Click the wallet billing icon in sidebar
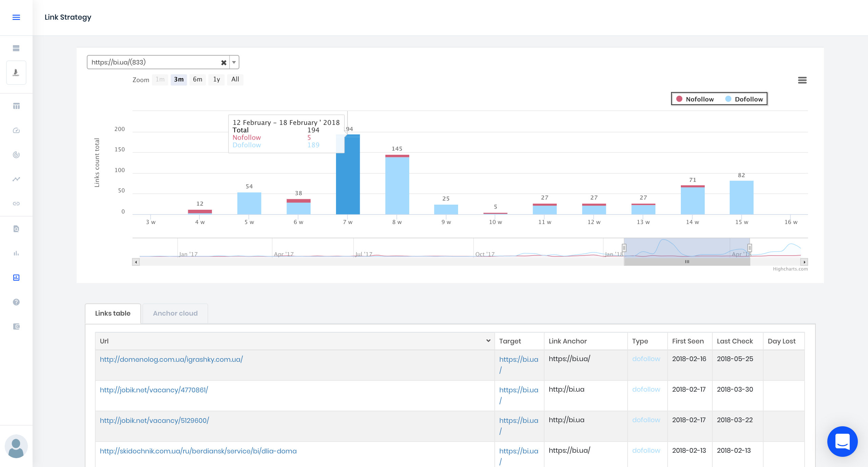 point(16,326)
